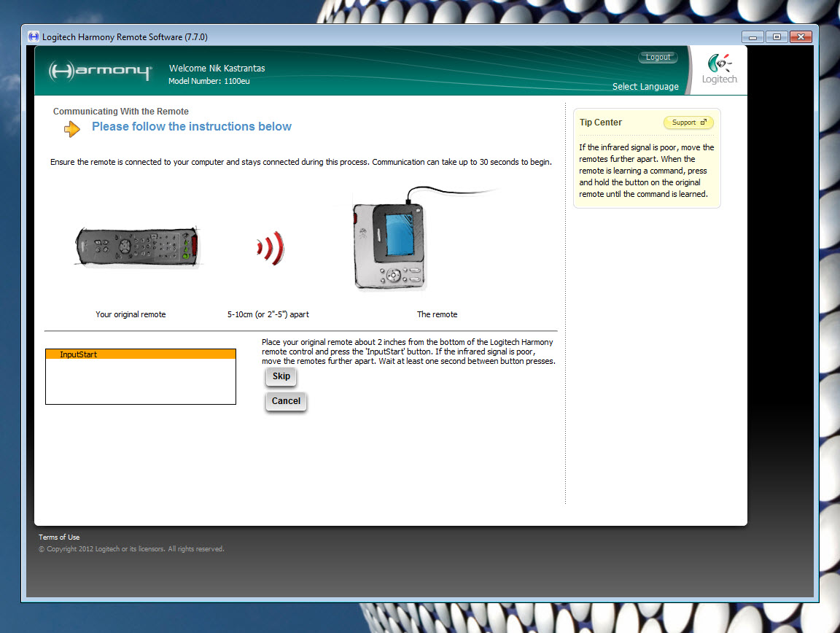
Task: Click the 'Communicating With the Remote' title
Action: 120,112
